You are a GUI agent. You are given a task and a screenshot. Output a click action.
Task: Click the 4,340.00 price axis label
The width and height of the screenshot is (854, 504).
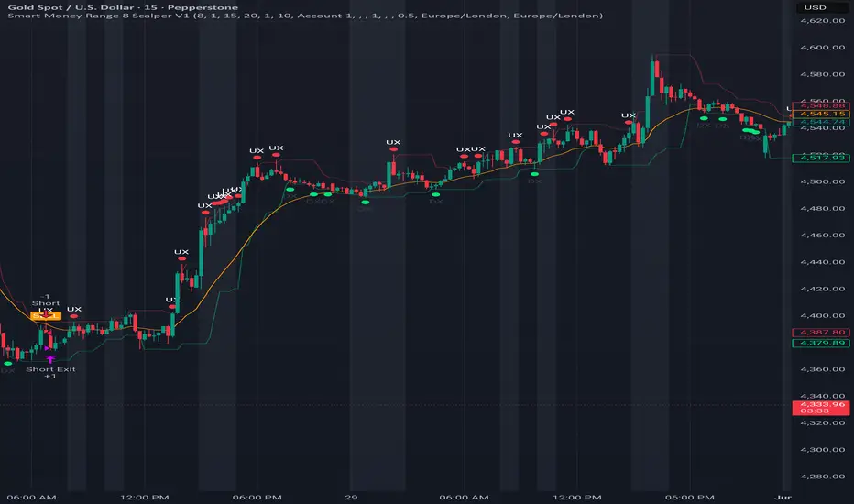[x=823, y=396]
